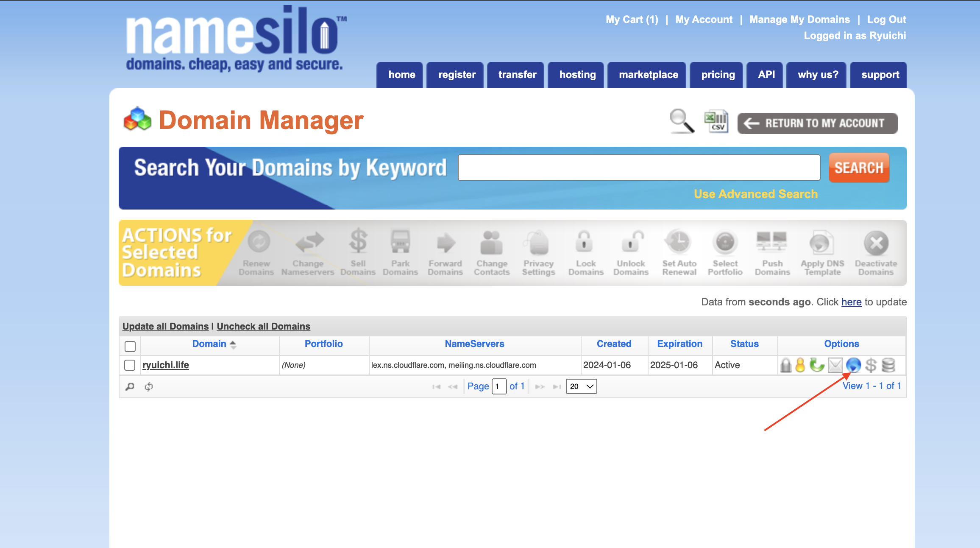This screenshot has height=548, width=980.
Task: Click the envelope email icon in the Options column
Action: (835, 365)
